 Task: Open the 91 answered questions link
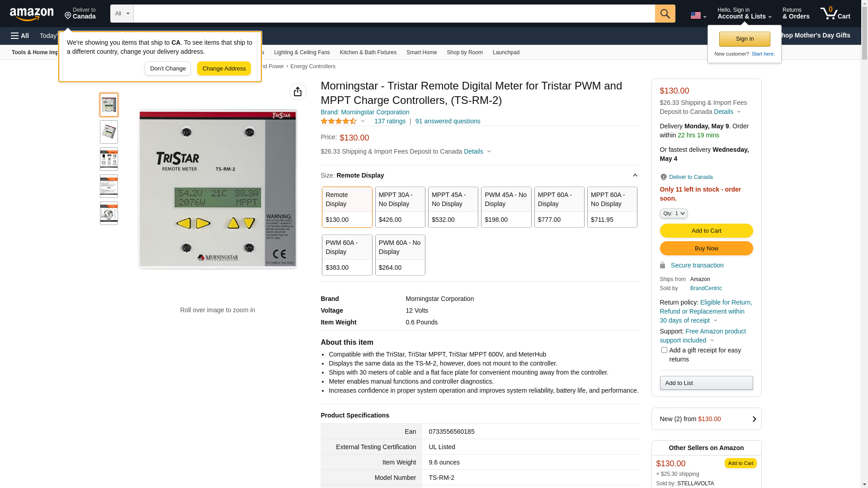click(x=448, y=121)
